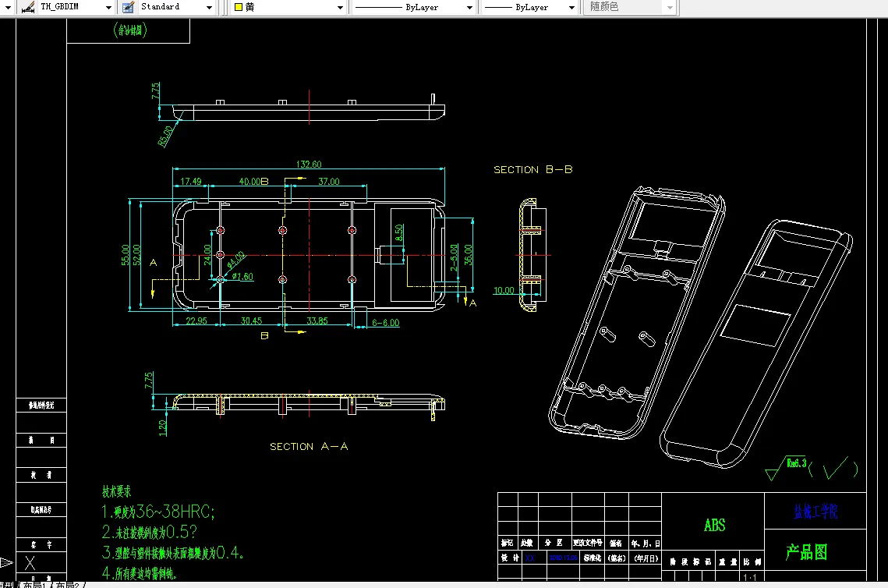888x588 pixels.
Task: Select the 2-5.00 dimension text
Action: coord(455,257)
